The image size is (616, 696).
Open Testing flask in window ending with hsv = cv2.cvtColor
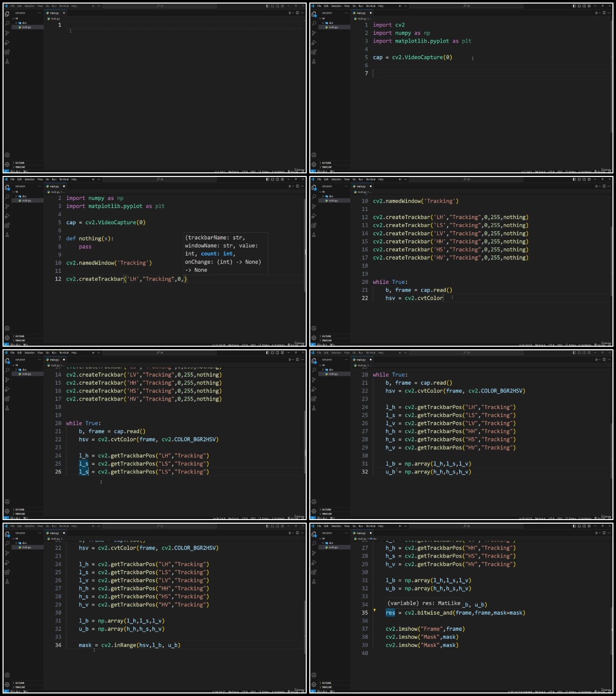[314, 235]
